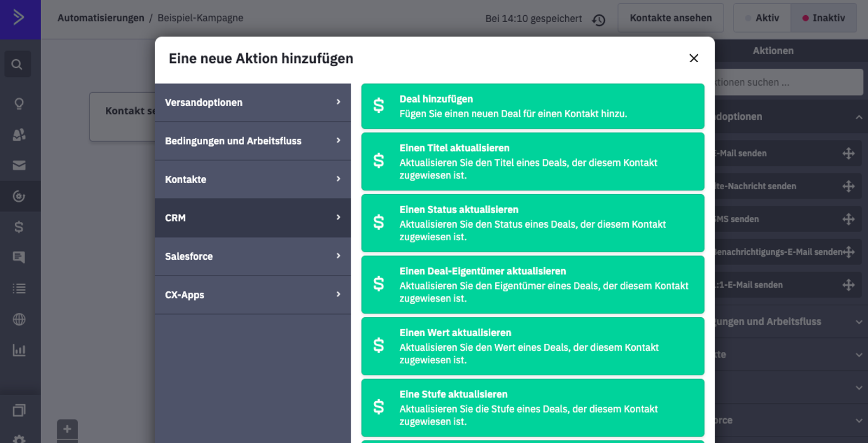Choose the Deal hinzufügen action

pos(532,106)
